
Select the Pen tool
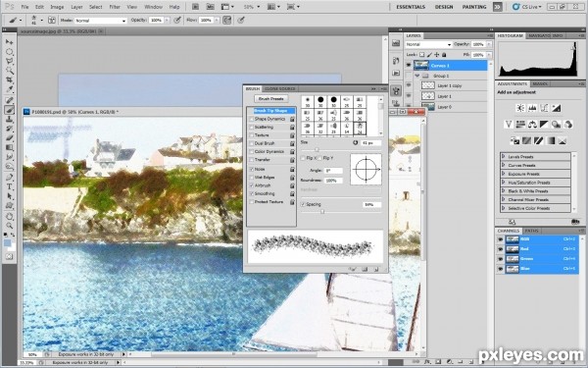click(9, 178)
